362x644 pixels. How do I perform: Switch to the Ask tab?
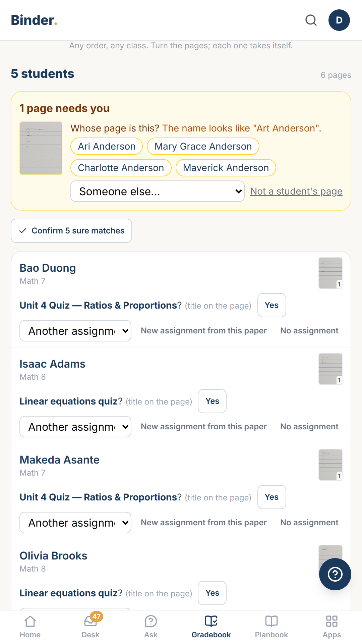[x=151, y=627]
